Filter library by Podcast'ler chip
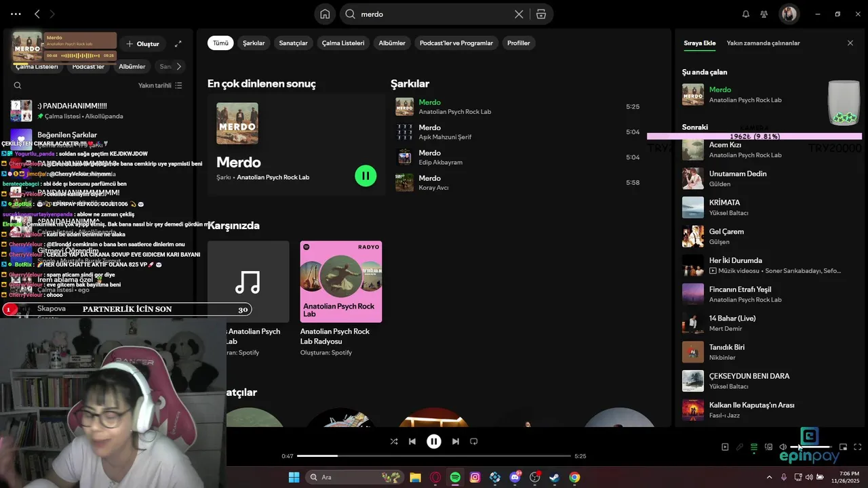868x488 pixels. coord(88,66)
